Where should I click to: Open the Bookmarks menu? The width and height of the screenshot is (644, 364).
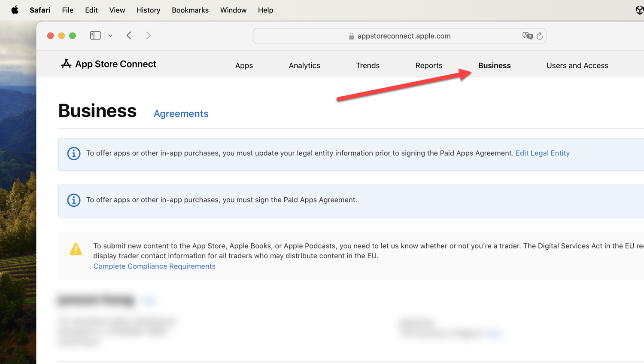(x=190, y=10)
